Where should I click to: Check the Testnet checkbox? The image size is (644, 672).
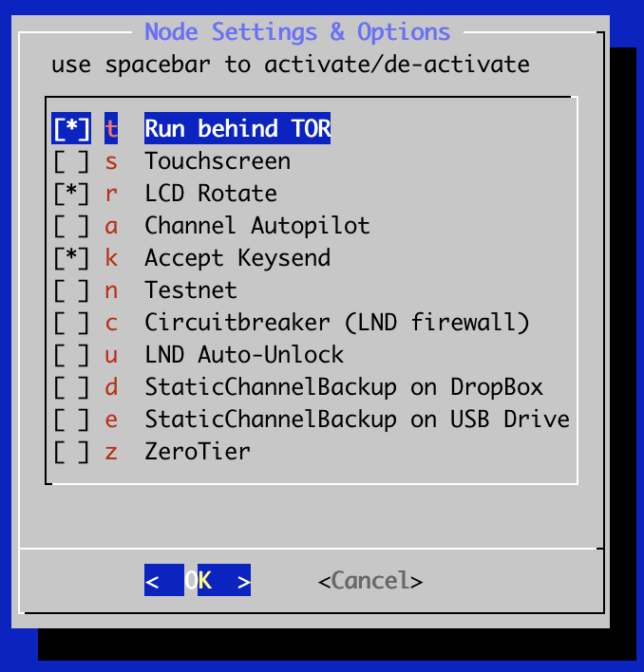(71, 290)
